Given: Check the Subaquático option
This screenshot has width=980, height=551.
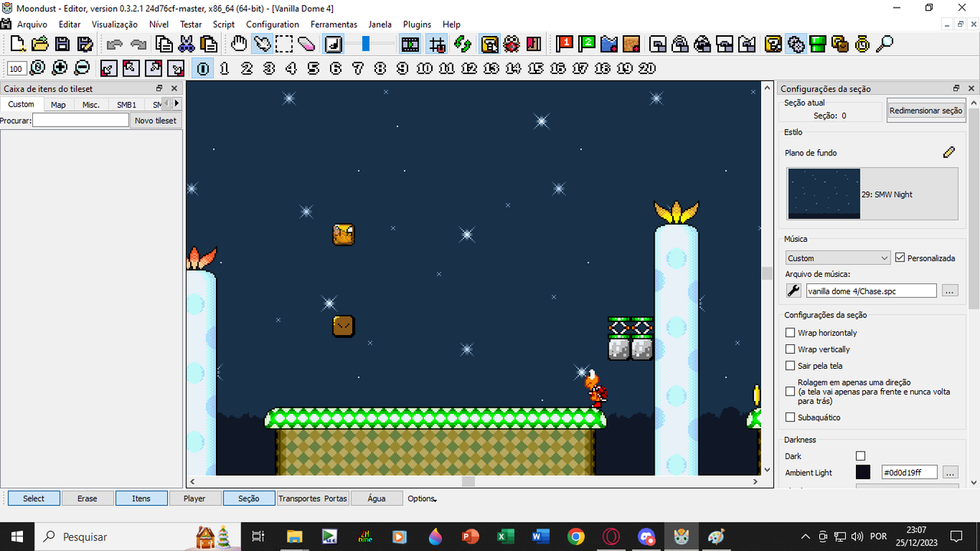Looking at the screenshot, I should [x=791, y=417].
